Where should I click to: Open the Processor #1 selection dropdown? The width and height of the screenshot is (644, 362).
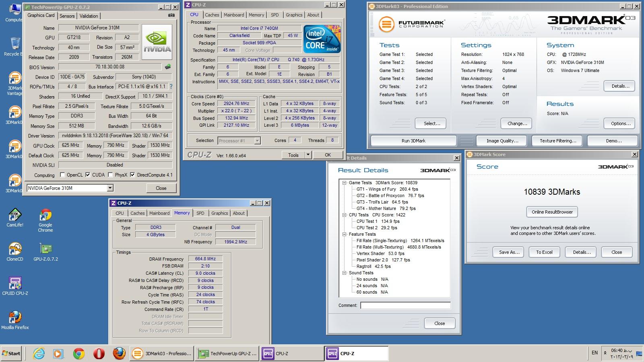[257, 141]
